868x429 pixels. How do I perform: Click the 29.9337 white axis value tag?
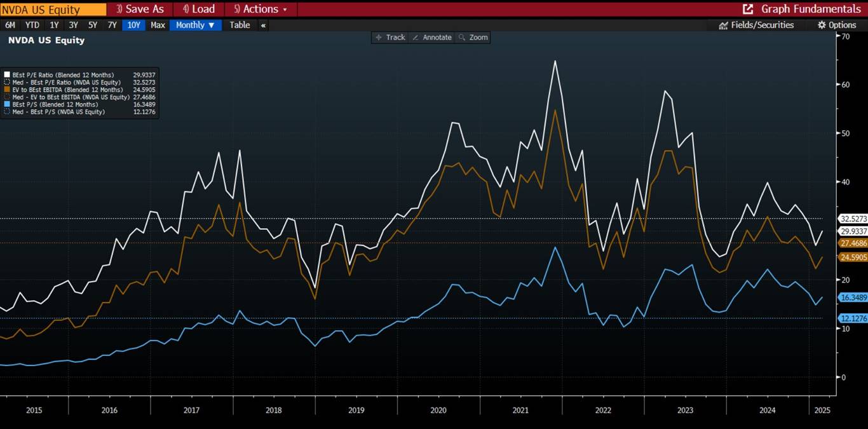[x=853, y=231]
